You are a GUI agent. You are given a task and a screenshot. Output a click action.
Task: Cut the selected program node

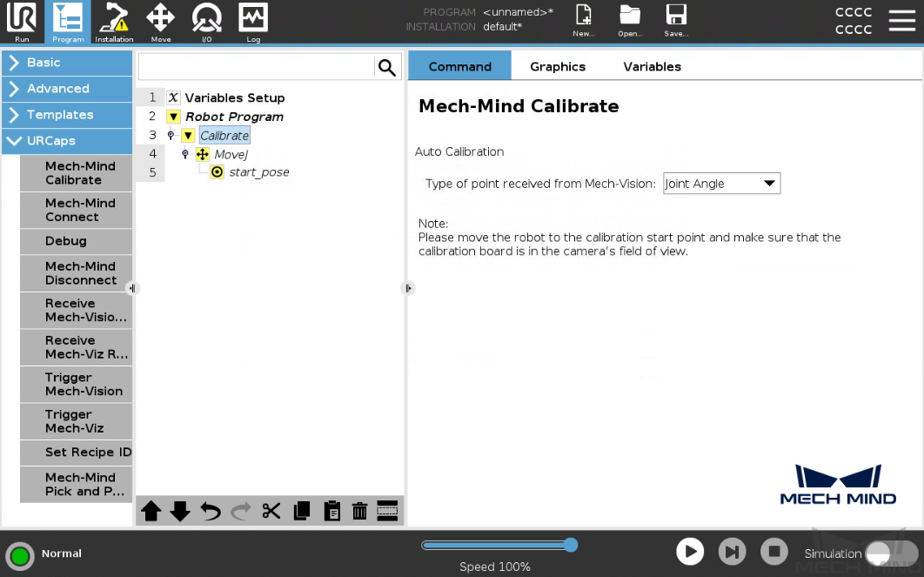(x=271, y=511)
